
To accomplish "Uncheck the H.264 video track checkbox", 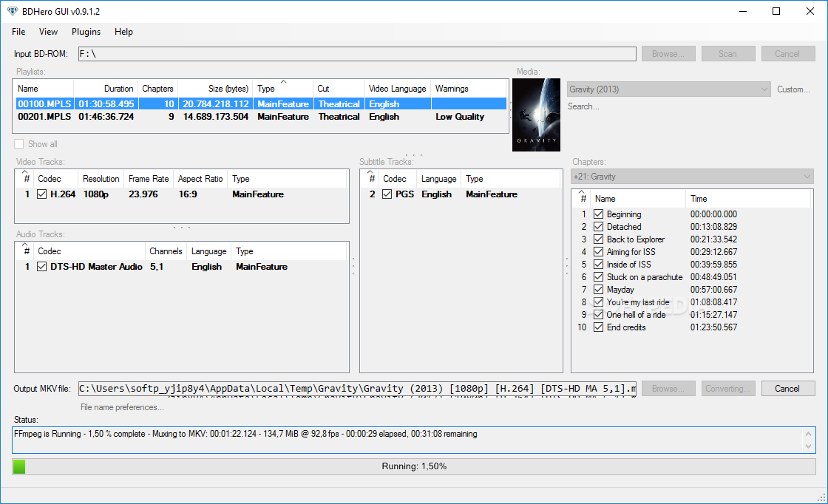I will coord(41,194).
